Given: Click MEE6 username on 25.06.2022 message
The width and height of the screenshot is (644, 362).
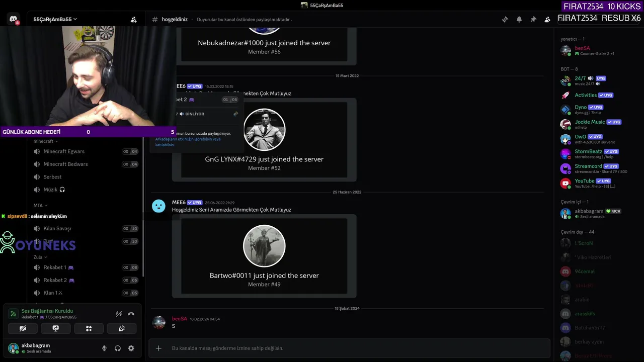Looking at the screenshot, I should (x=179, y=203).
